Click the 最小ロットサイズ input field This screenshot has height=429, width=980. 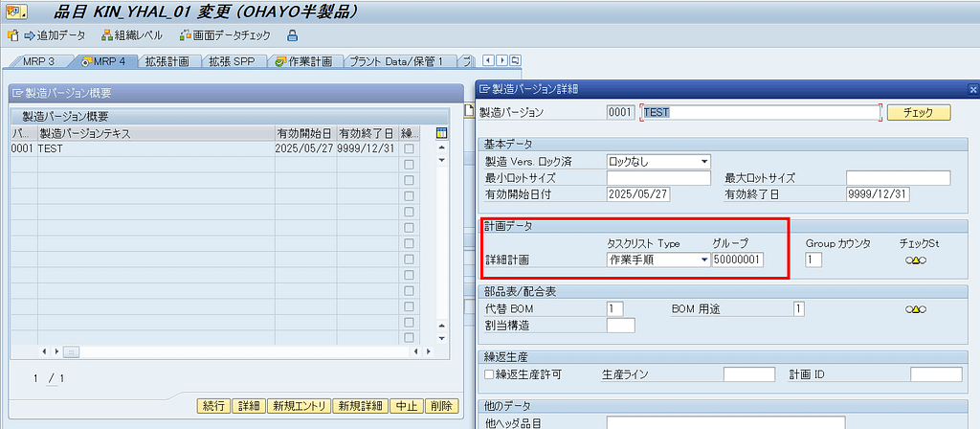(x=658, y=178)
